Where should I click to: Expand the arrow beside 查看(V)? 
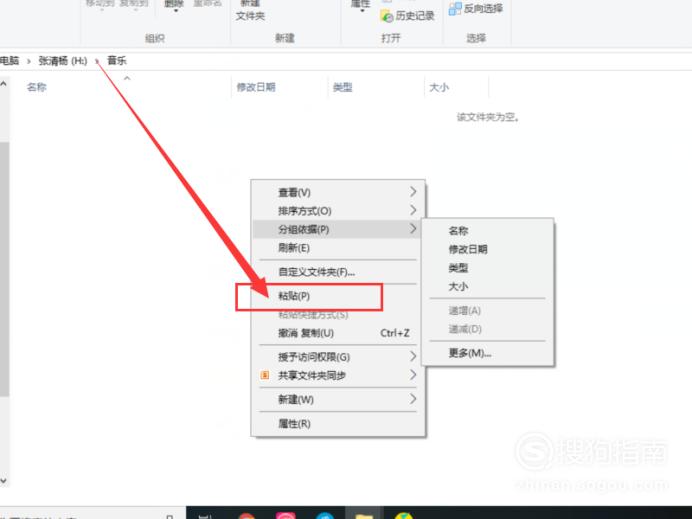[413, 192]
